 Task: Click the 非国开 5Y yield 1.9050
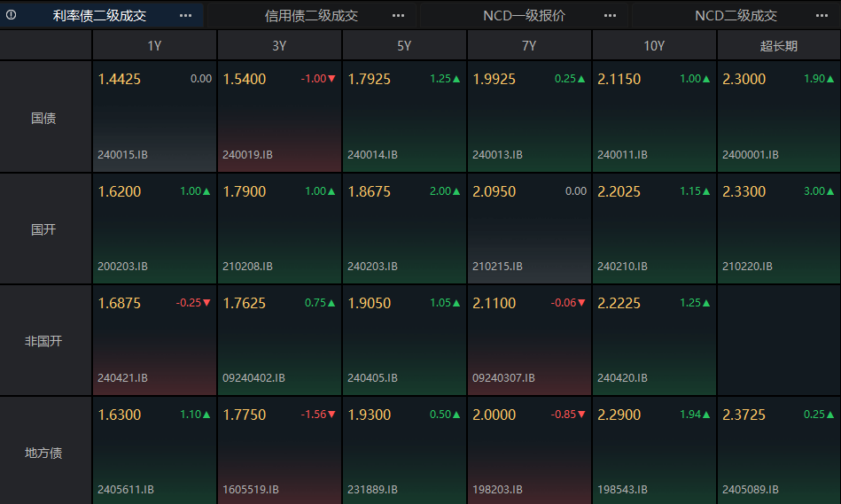[x=369, y=303]
